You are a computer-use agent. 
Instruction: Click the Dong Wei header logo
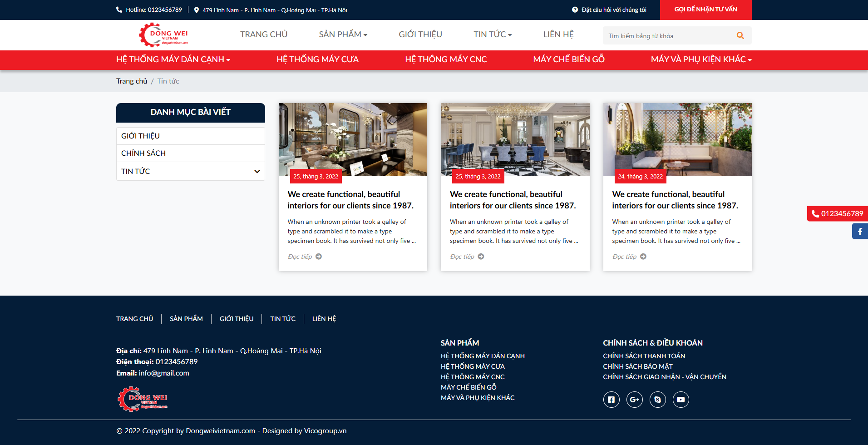coord(163,35)
